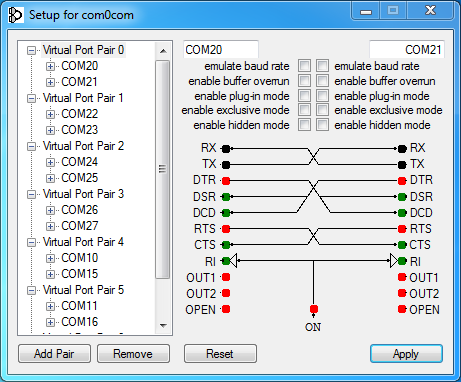Click the COM20 DTR red pin
Image resolution: width=461 pixels, height=382 pixels.
(x=226, y=181)
